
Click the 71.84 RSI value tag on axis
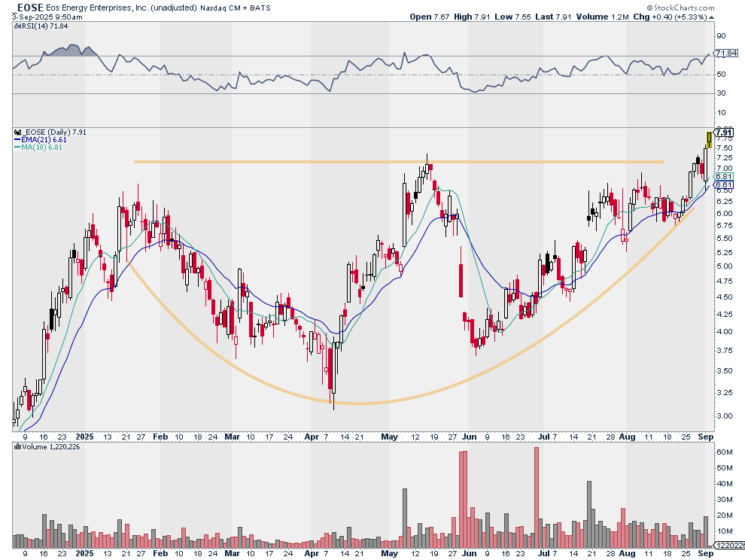[726, 53]
